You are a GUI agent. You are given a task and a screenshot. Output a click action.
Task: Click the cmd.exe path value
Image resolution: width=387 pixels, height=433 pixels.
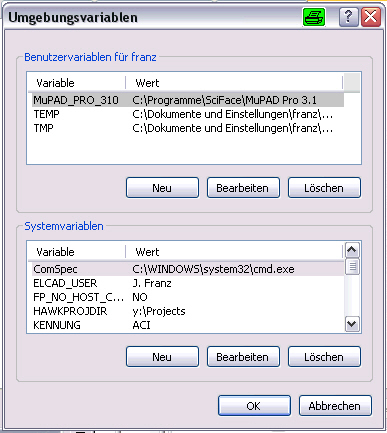pos(213,269)
